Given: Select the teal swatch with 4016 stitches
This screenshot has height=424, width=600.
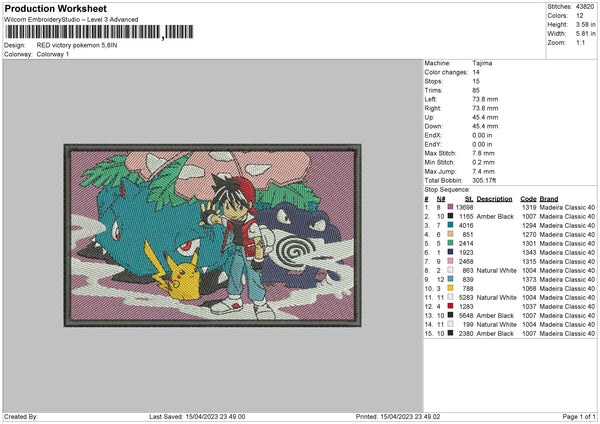Looking at the screenshot, I should click(x=450, y=225).
